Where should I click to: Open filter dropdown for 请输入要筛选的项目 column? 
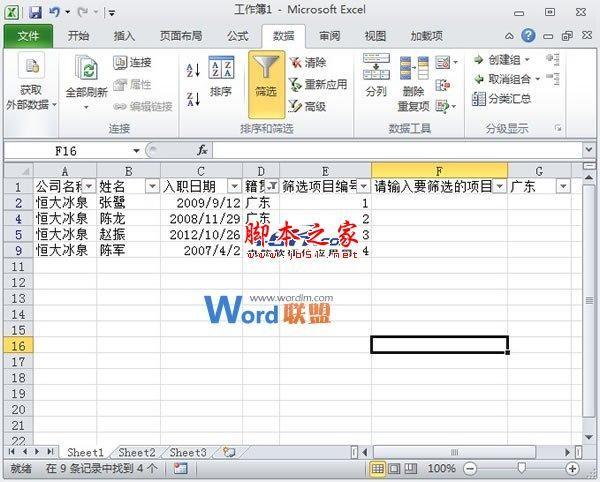[500, 186]
